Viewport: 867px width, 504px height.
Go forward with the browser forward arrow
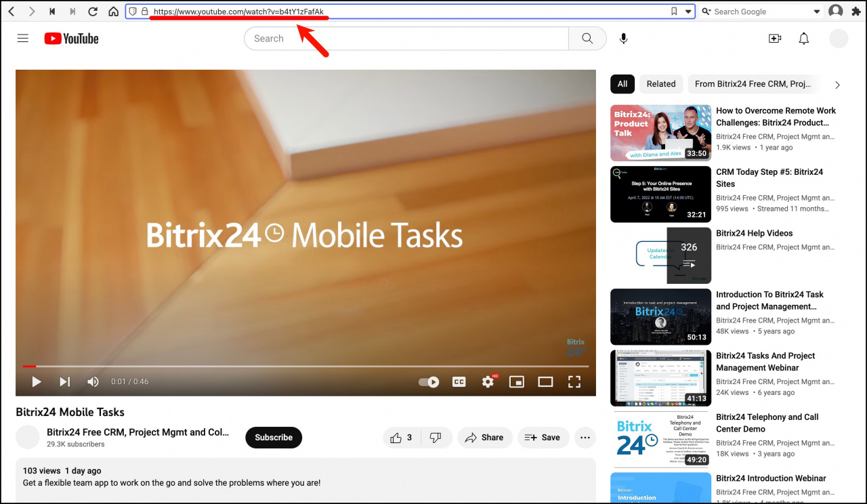(x=32, y=12)
